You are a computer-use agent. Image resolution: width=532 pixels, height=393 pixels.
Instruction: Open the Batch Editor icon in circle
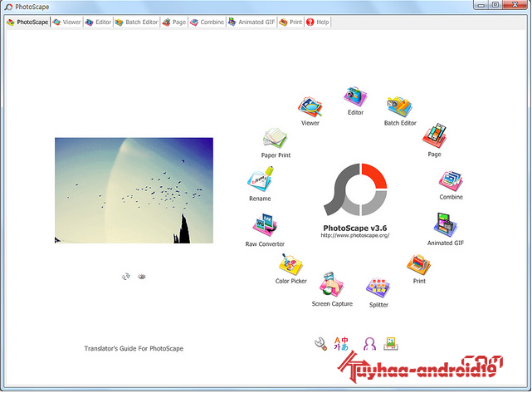tap(400, 106)
